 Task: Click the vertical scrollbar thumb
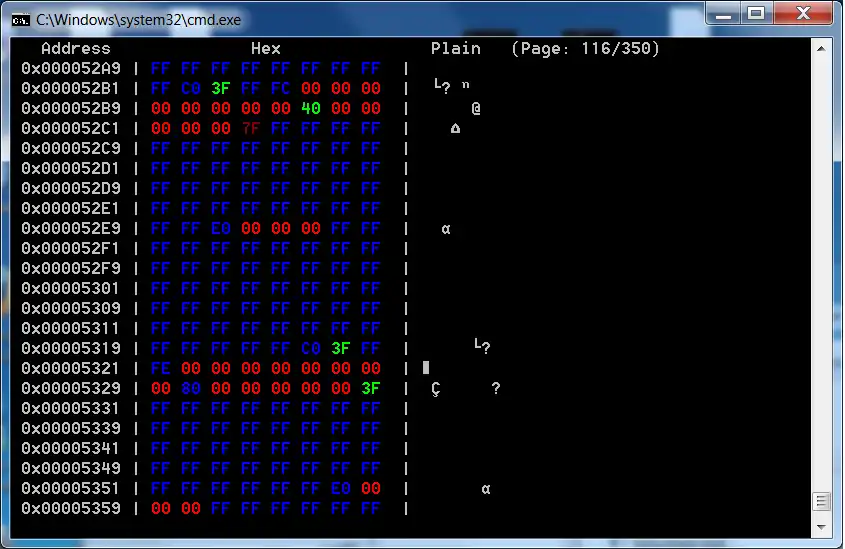(821, 502)
